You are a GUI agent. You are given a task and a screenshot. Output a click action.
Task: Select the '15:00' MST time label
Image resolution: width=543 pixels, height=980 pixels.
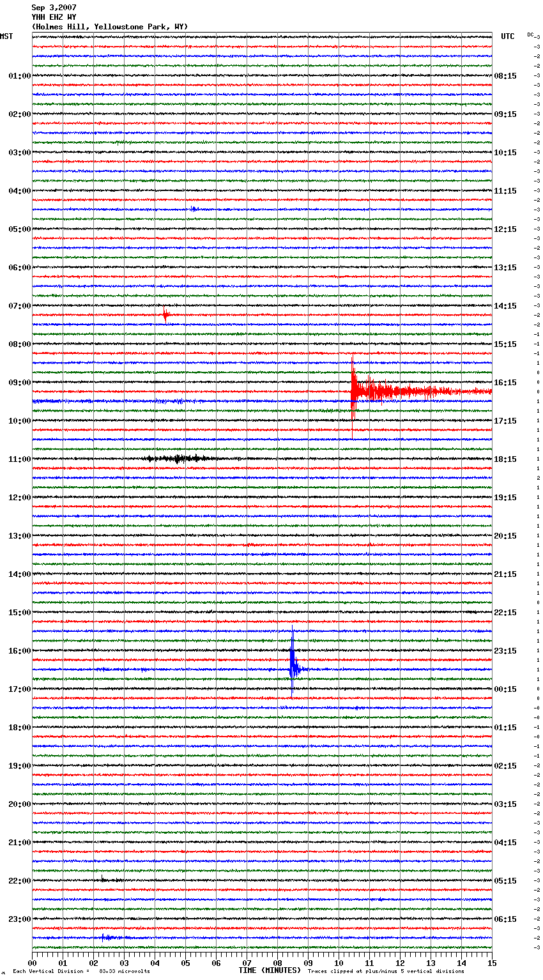coord(20,613)
